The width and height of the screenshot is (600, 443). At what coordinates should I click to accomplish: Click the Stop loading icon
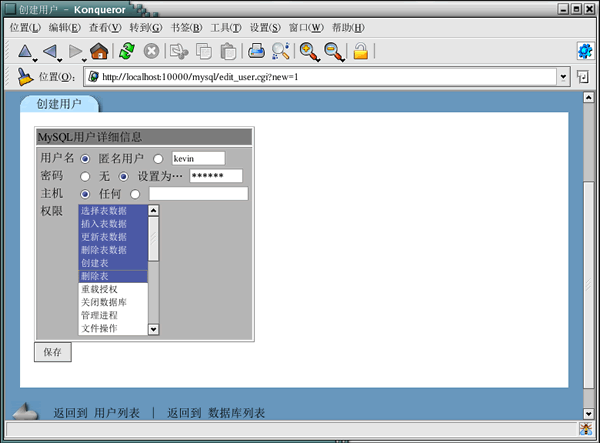151,51
